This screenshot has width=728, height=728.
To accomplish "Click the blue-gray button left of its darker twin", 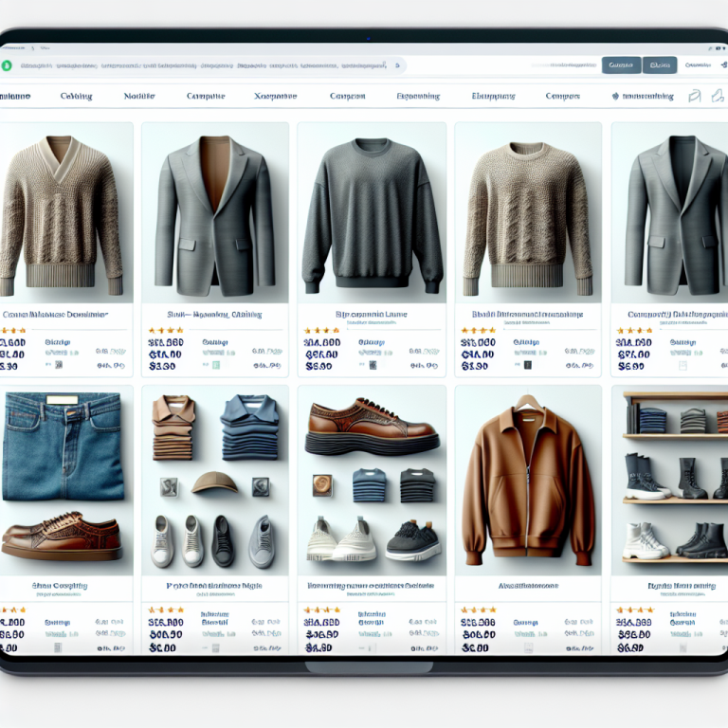I will pyautogui.click(x=621, y=65).
